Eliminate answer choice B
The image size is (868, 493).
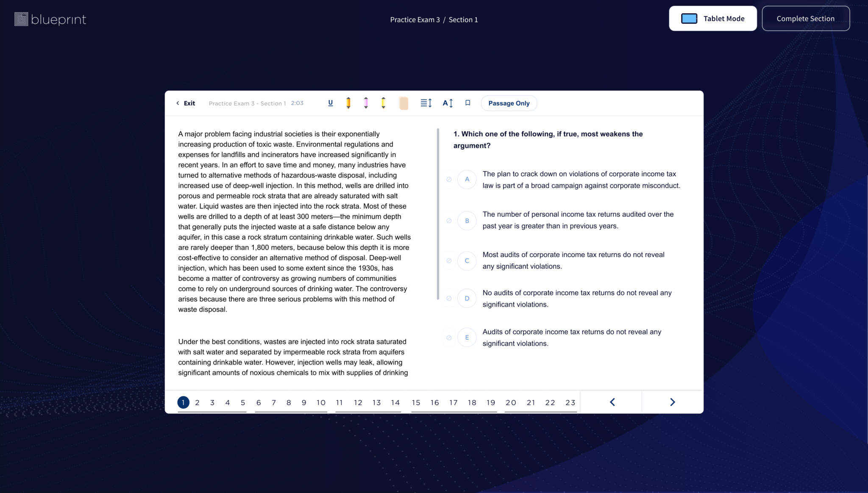[449, 221]
